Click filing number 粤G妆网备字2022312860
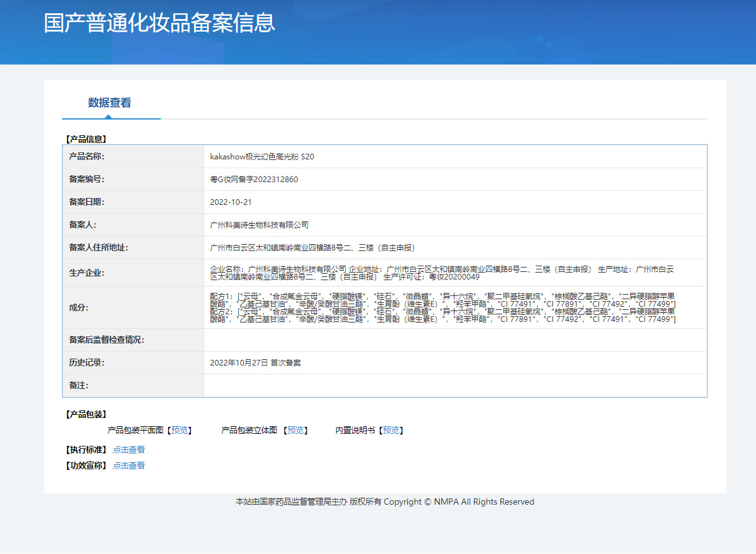 tap(253, 180)
